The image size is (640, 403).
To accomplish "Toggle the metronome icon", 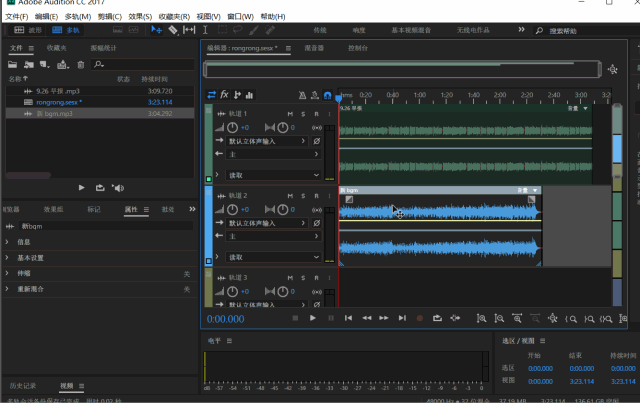I will click(x=302, y=95).
